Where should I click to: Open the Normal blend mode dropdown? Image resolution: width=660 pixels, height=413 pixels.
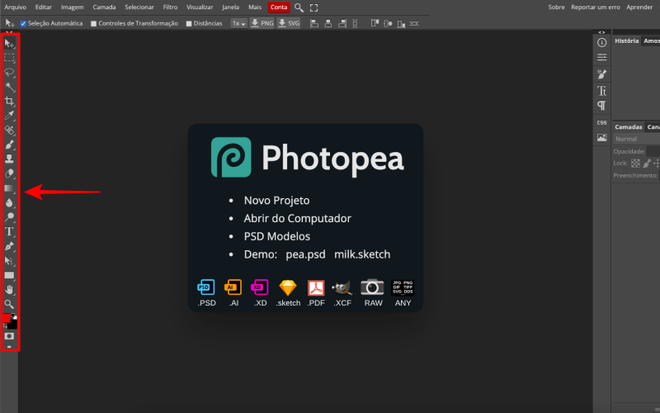[636, 139]
